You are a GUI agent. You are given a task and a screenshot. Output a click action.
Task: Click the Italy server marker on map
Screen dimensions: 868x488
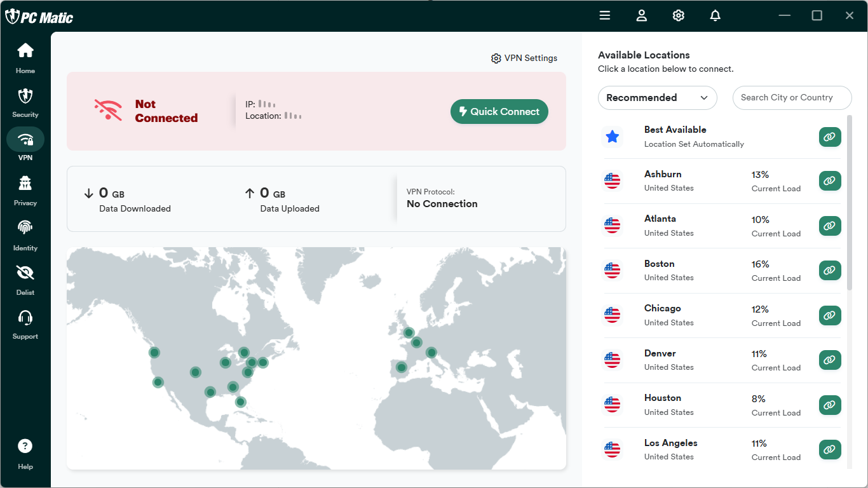[x=431, y=352]
